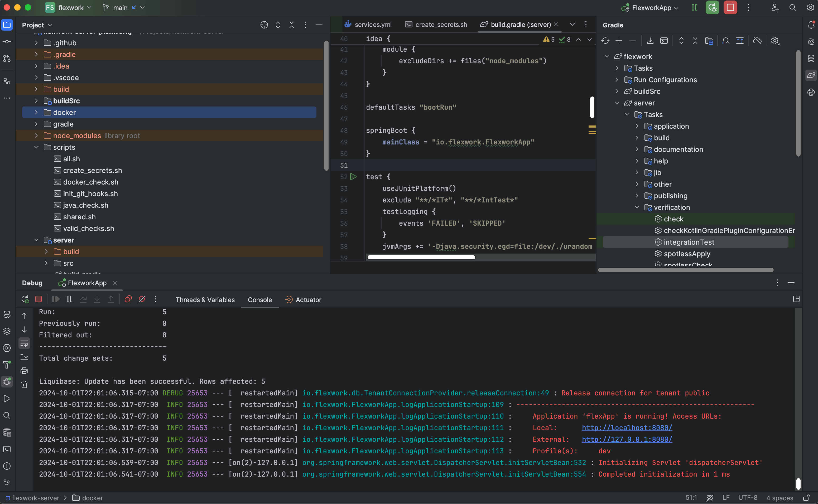Image resolution: width=818 pixels, height=504 pixels.
Task: Open Gradle settings gear menu
Action: click(x=775, y=40)
